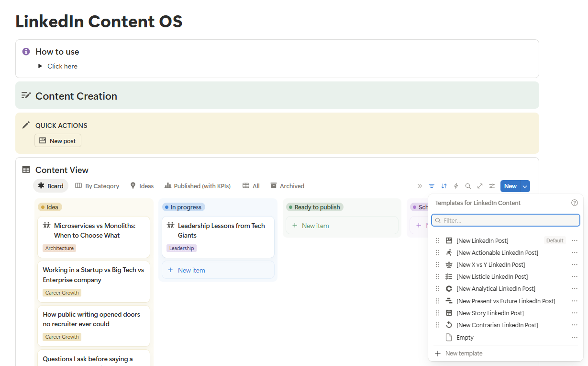
Task: Click the New post quick action button
Action: (x=58, y=141)
